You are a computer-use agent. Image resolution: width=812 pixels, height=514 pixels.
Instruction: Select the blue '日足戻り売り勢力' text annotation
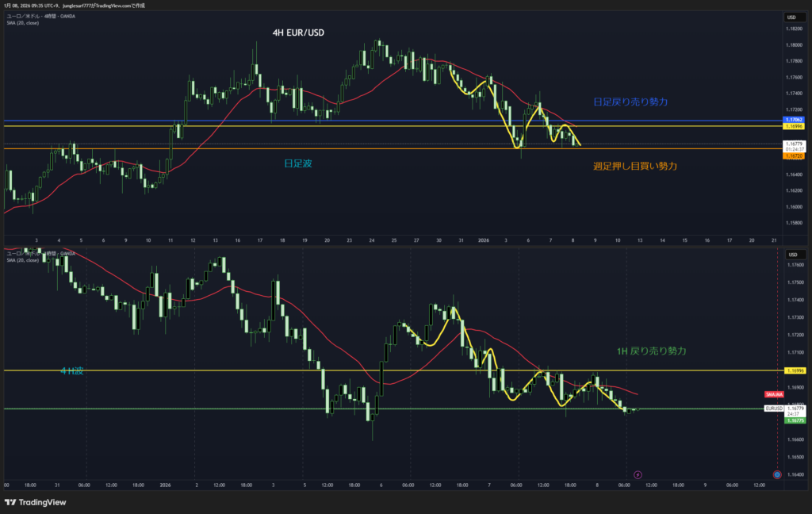(630, 102)
